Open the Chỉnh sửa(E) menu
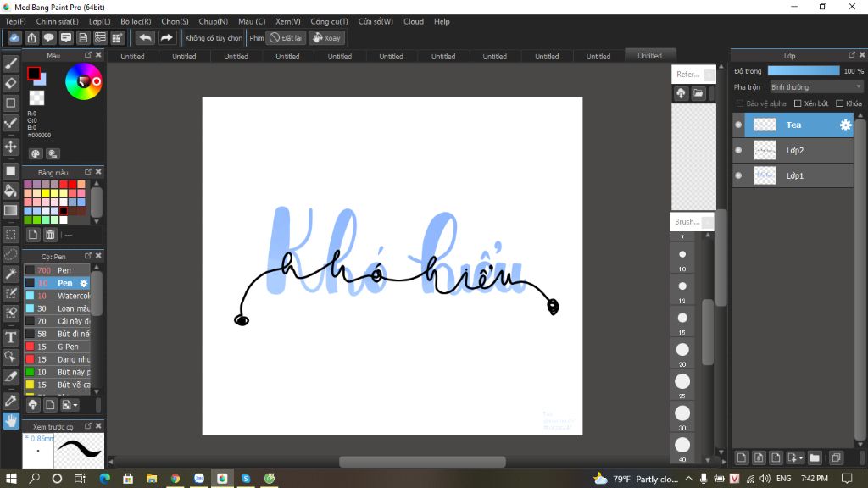This screenshot has width=868, height=488. [57, 21]
